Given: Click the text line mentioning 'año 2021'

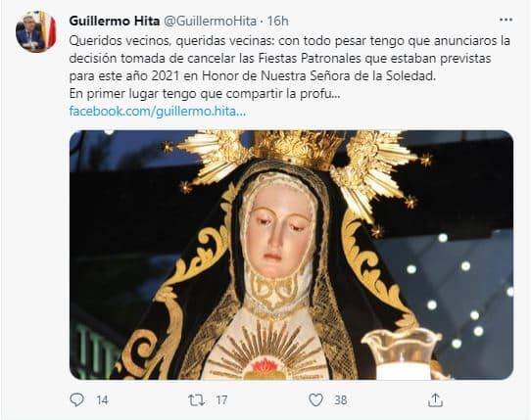Looking at the screenshot, I should pyautogui.click(x=253, y=76).
